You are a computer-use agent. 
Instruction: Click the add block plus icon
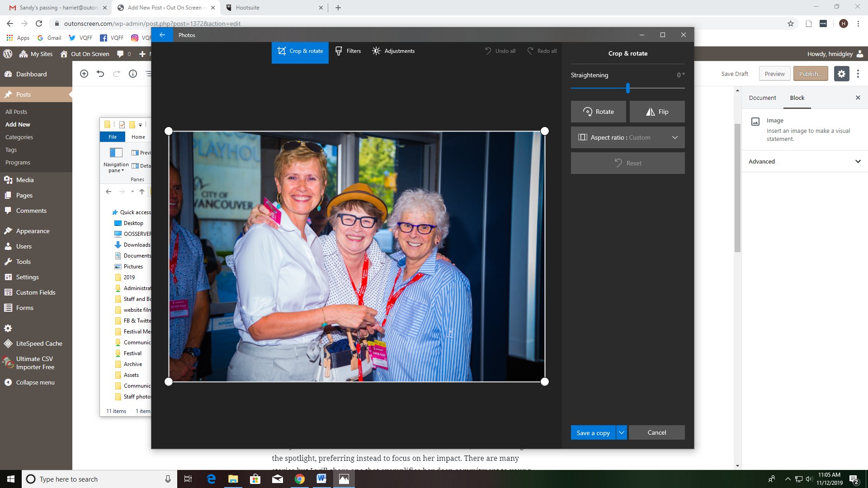click(x=84, y=74)
